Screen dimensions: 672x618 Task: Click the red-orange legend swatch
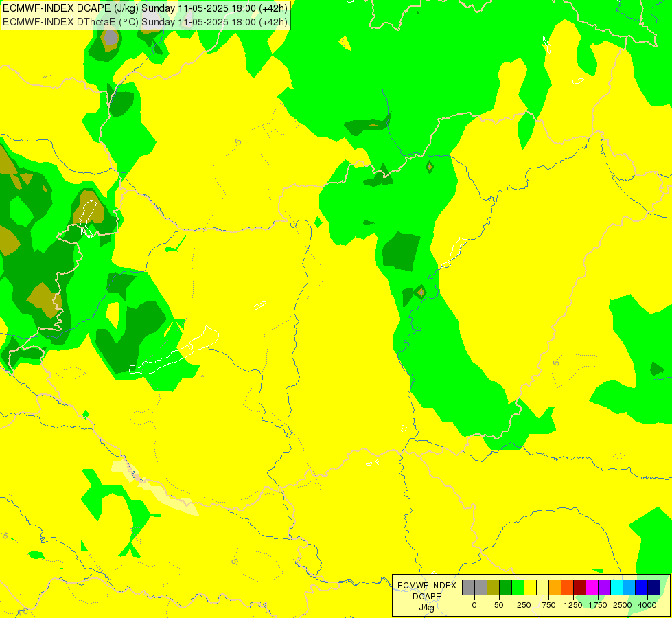tap(568, 587)
